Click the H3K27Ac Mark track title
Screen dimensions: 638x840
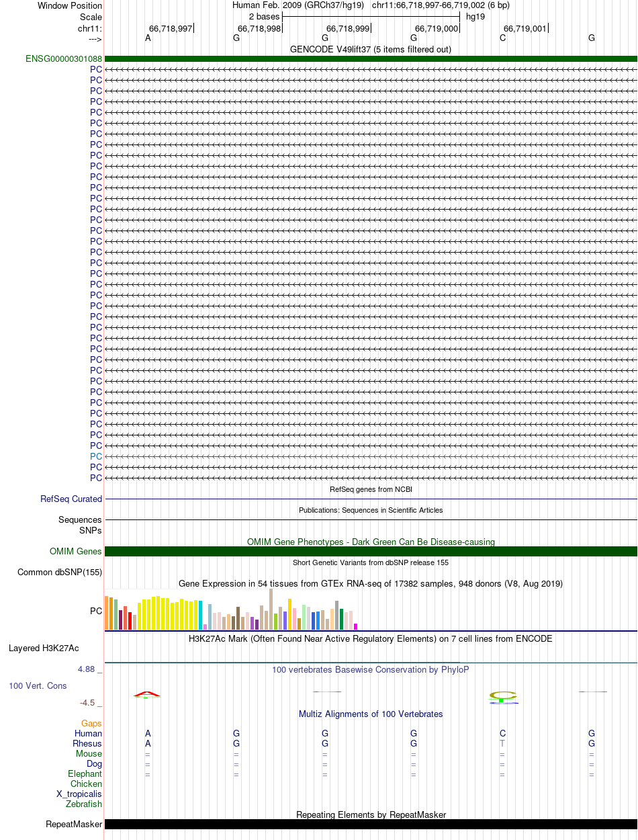[371, 638]
